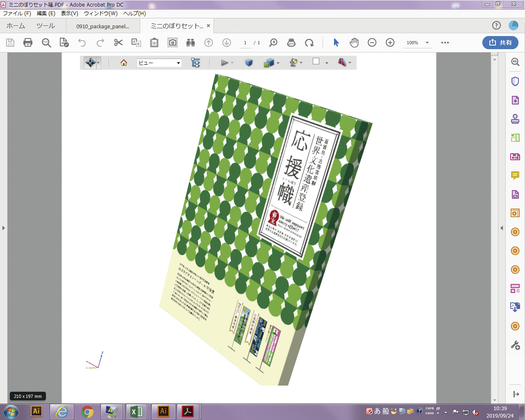Go to the ホーム home view
525x420 pixels.
click(16, 26)
